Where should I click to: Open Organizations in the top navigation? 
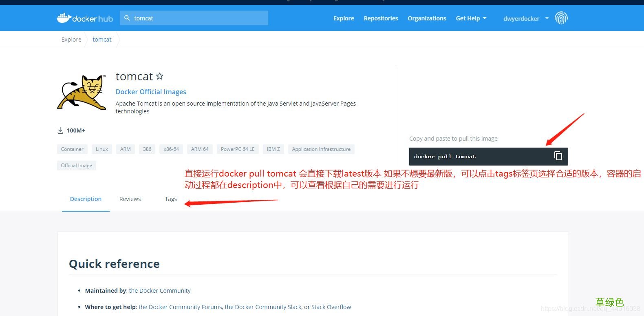pyautogui.click(x=427, y=18)
